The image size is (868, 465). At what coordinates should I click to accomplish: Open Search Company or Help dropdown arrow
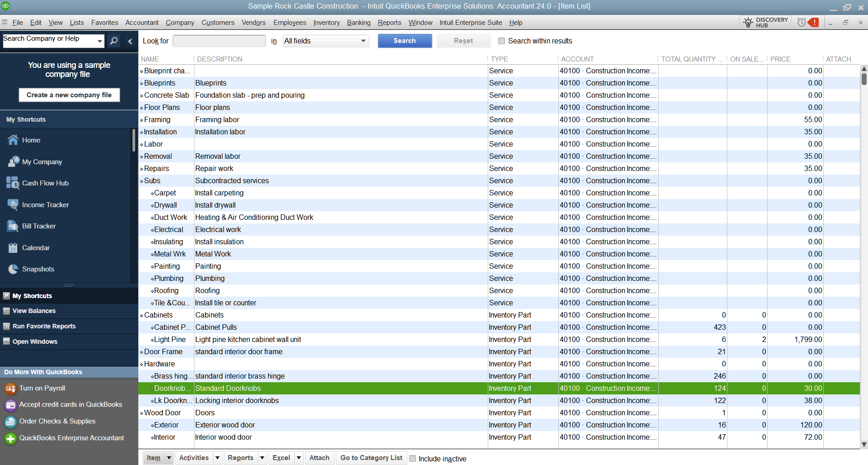(100, 41)
